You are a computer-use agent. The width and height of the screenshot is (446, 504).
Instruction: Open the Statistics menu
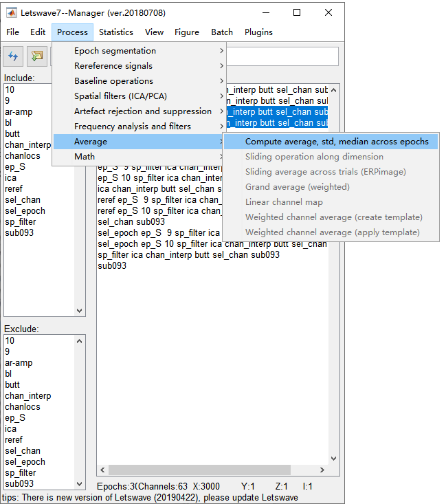(x=116, y=32)
